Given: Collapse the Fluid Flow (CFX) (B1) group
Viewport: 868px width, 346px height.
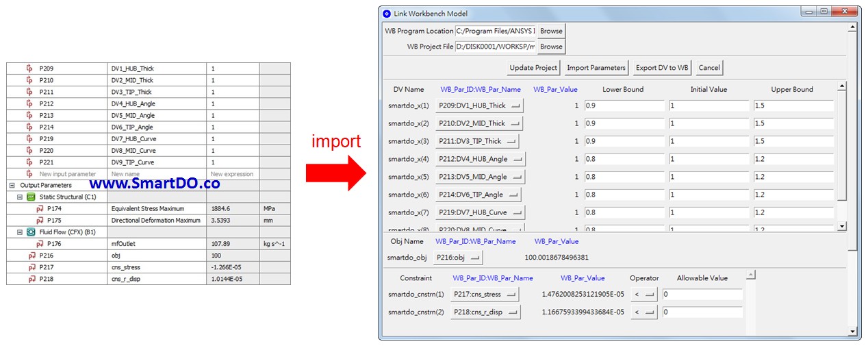Looking at the screenshot, I should coord(20,232).
